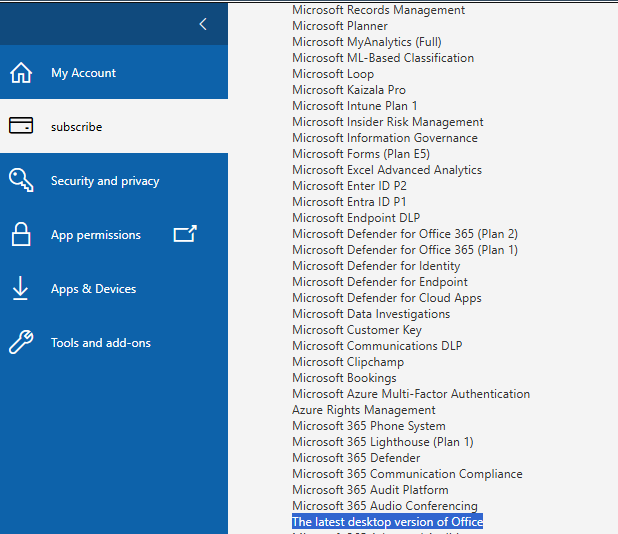This screenshot has width=618, height=534.
Task: Select 'Microsoft Enter ID P2' line
Action: (x=349, y=186)
